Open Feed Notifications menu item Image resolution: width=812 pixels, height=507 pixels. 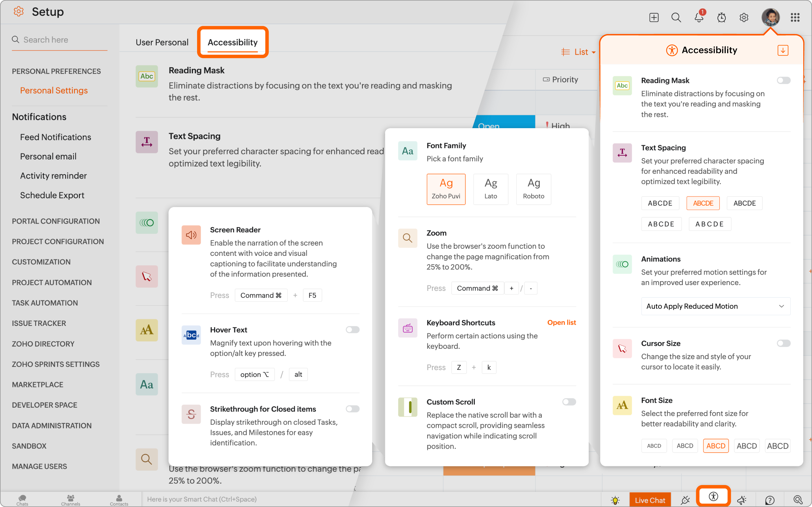click(x=55, y=137)
